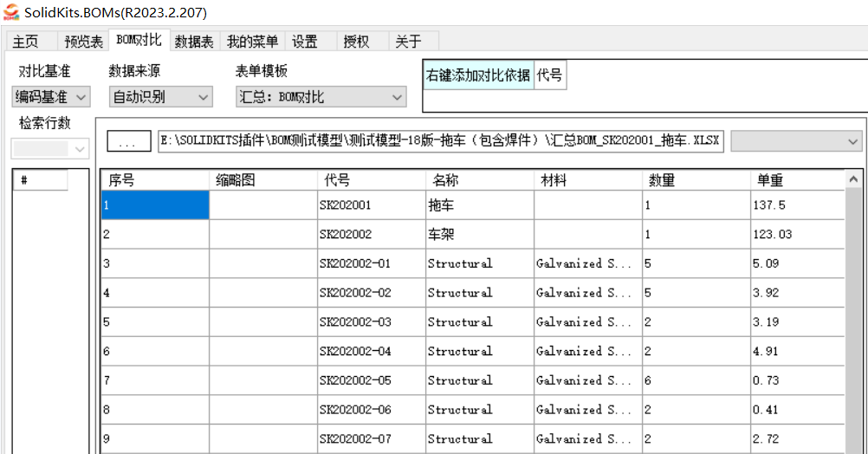Go to the 我的菜单 tab
868x454 pixels.
[252, 42]
